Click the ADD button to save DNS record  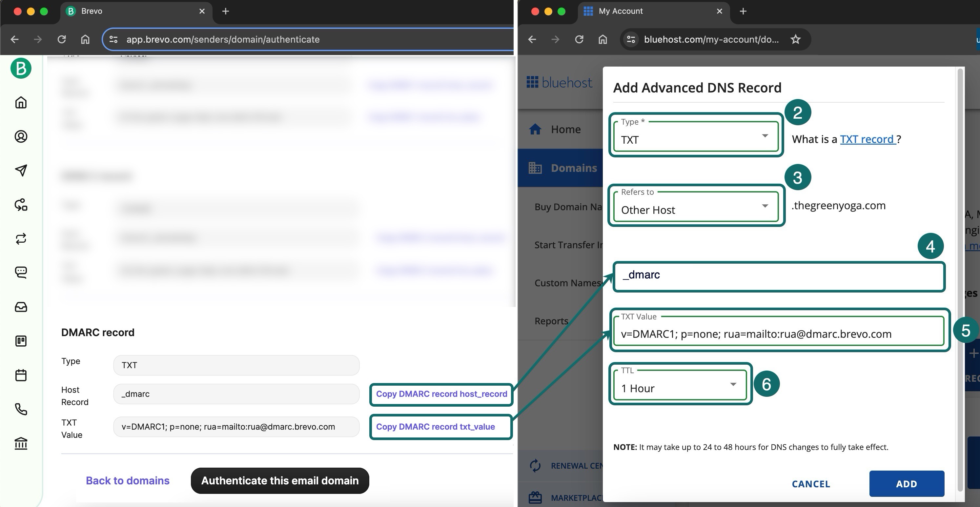pos(907,484)
